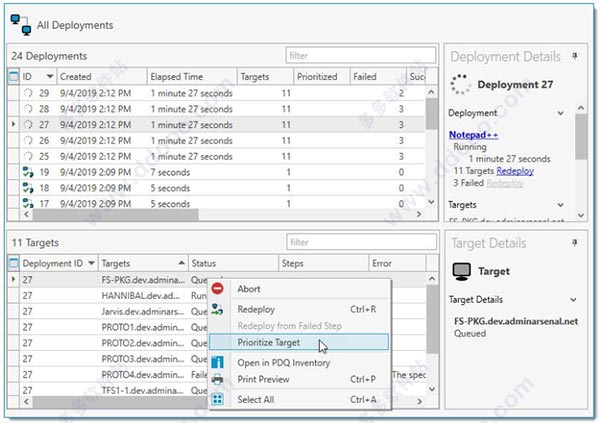
Task: Collapse the Deployment section chevron
Action: coord(560,113)
